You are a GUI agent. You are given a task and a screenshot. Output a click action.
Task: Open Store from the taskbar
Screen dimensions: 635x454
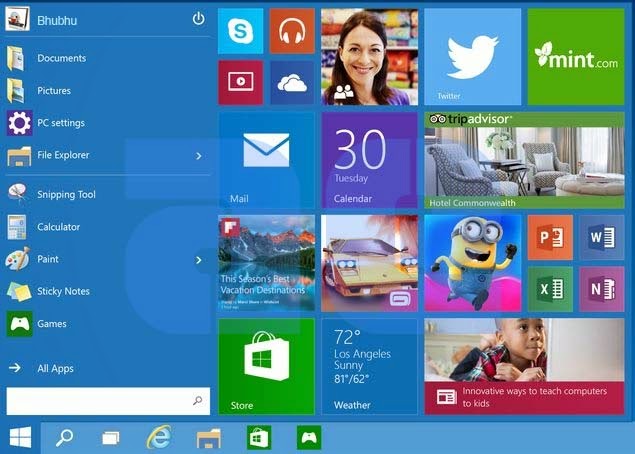click(x=259, y=437)
